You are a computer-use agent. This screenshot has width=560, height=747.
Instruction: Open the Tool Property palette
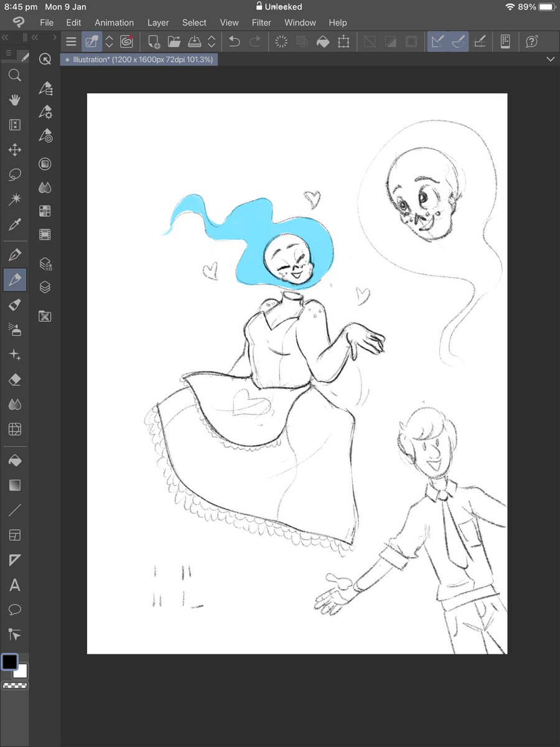coord(45,112)
